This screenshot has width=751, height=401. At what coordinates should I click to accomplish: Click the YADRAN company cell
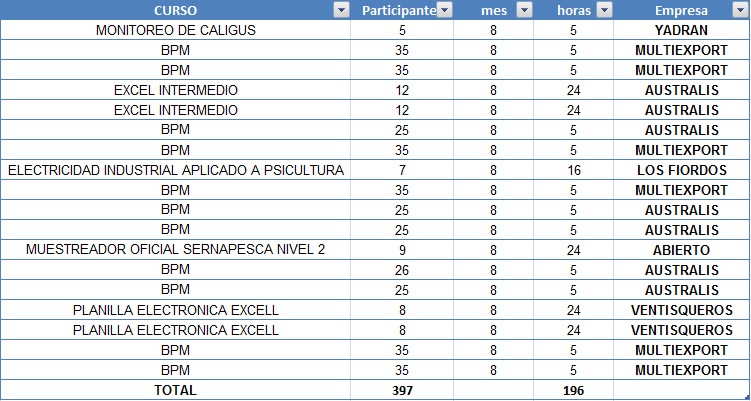tap(682, 30)
